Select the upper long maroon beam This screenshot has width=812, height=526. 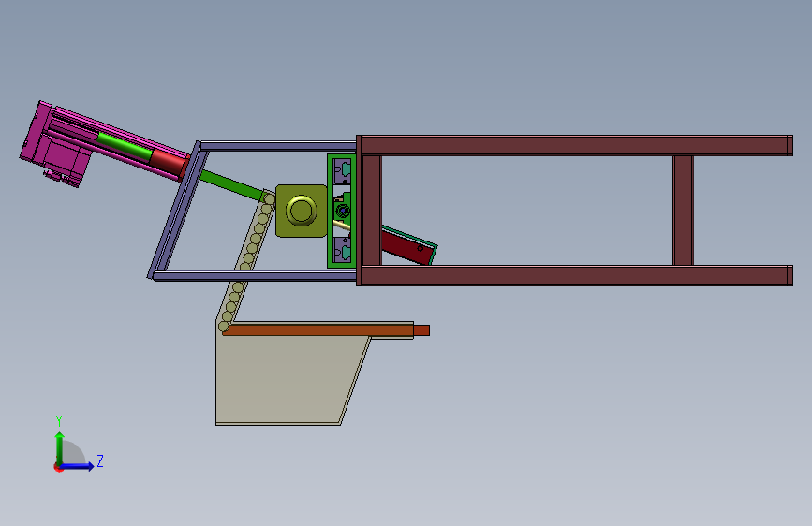coord(576,145)
